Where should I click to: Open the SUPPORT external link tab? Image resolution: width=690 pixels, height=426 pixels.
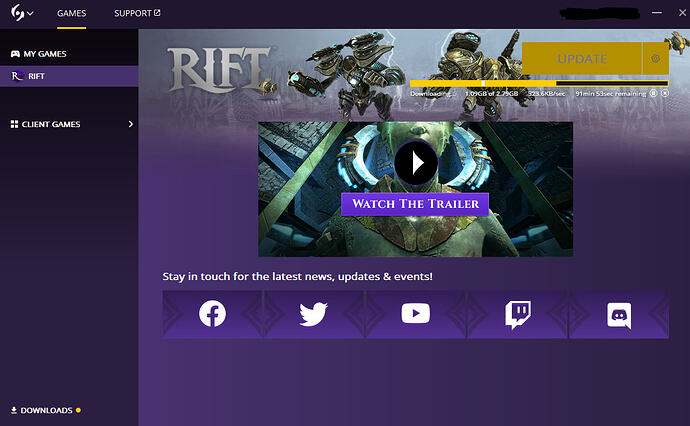coord(137,13)
